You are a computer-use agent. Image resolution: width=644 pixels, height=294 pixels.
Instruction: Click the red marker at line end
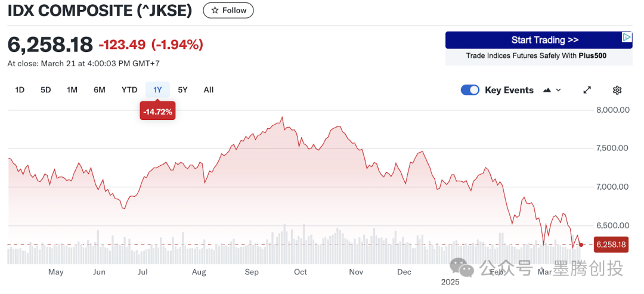click(581, 245)
